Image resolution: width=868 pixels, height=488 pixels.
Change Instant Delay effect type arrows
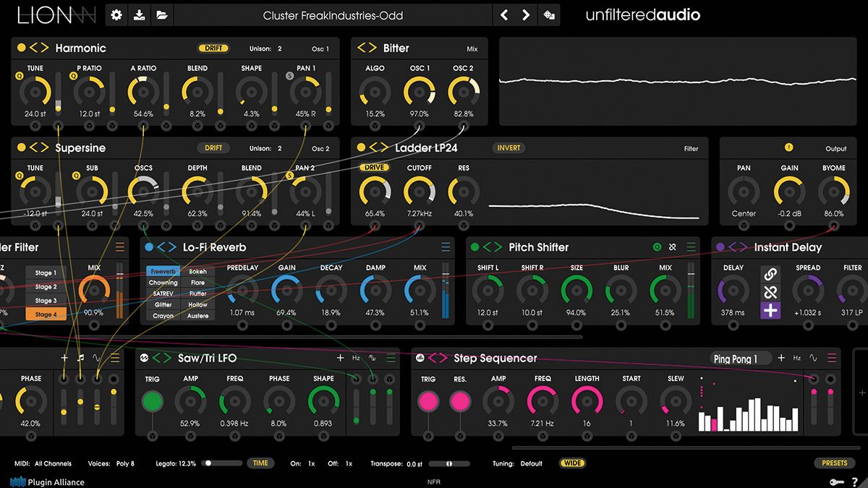click(x=738, y=247)
